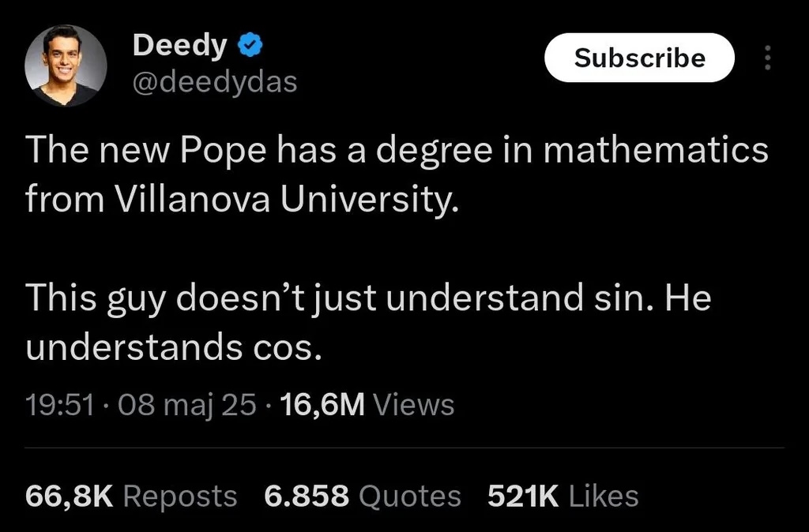
Task: Click the 16,6M view count number
Action: [x=322, y=405]
